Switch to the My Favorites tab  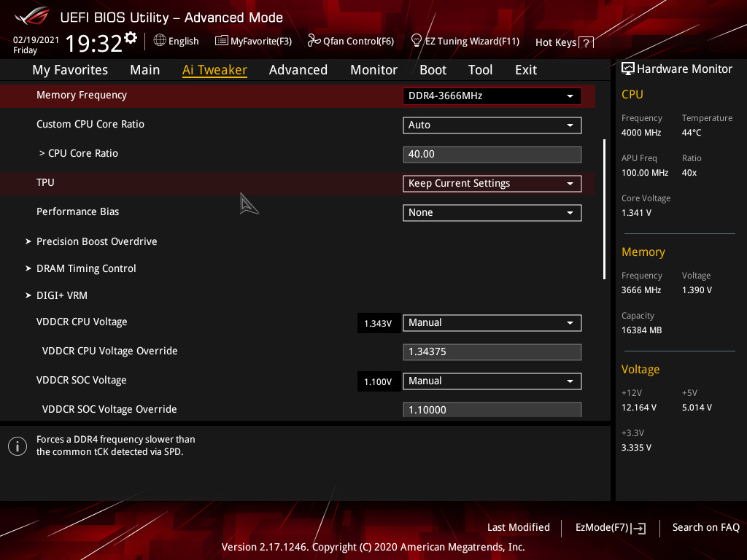pyautogui.click(x=70, y=70)
